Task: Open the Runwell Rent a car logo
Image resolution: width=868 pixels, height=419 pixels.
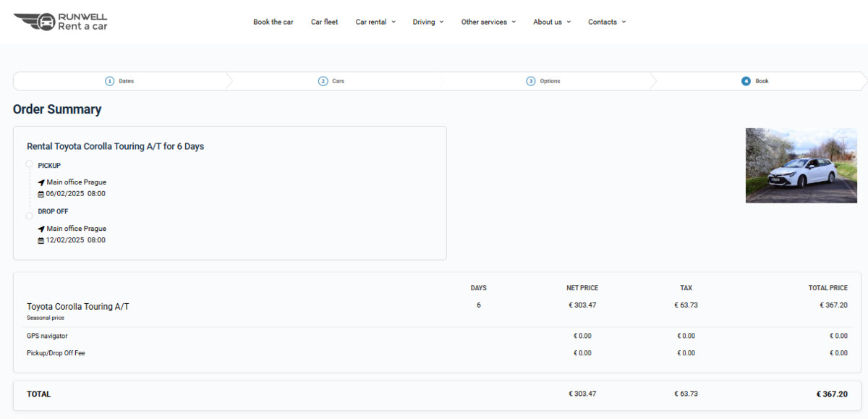Action: click(x=60, y=22)
